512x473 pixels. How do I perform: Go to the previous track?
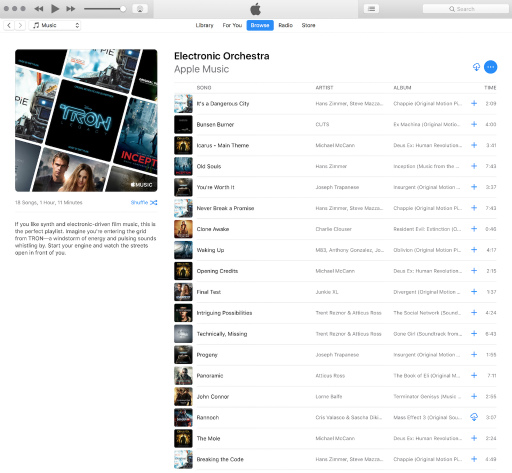point(39,9)
